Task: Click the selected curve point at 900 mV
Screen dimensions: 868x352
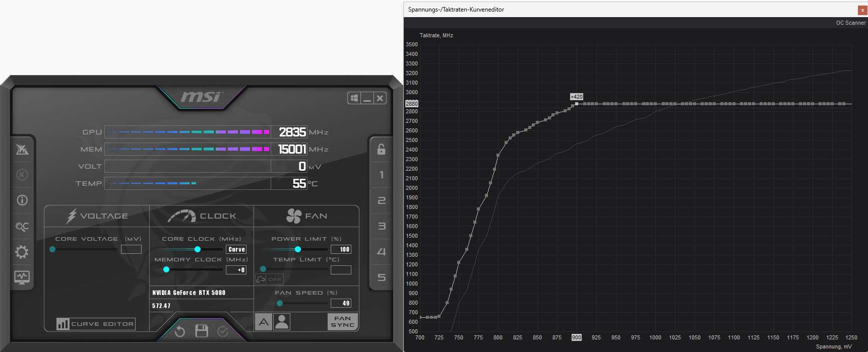Action: pyautogui.click(x=577, y=104)
